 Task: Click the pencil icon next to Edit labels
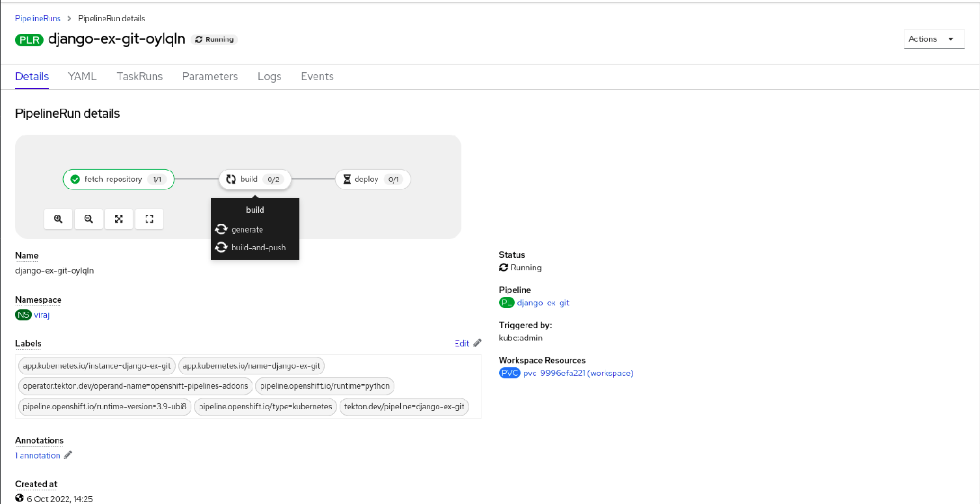click(478, 343)
